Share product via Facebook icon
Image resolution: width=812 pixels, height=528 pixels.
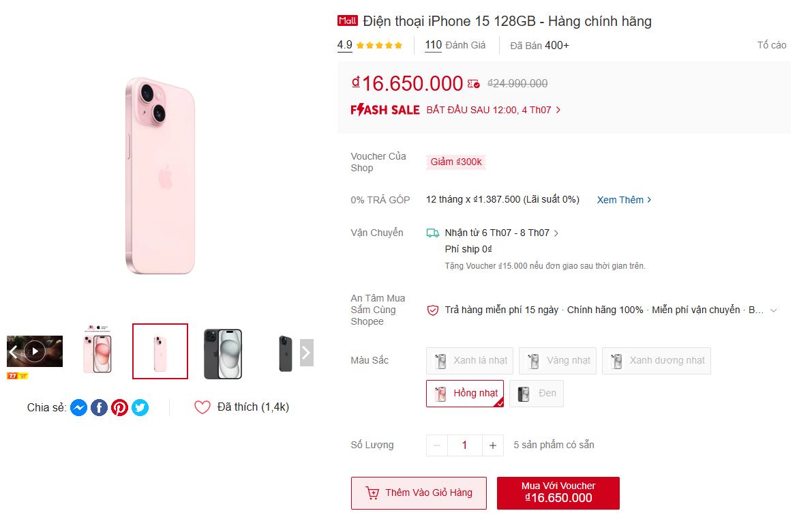coord(99,407)
